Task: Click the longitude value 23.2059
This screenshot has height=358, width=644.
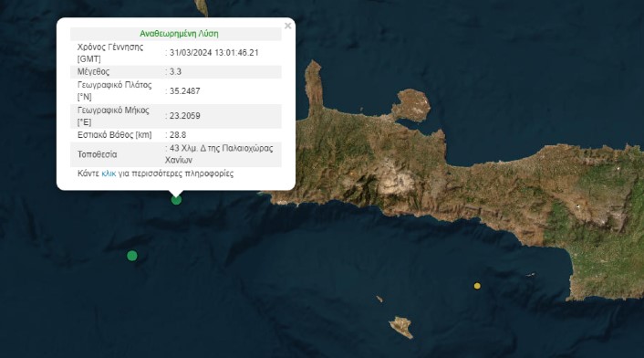Action: [x=185, y=116]
